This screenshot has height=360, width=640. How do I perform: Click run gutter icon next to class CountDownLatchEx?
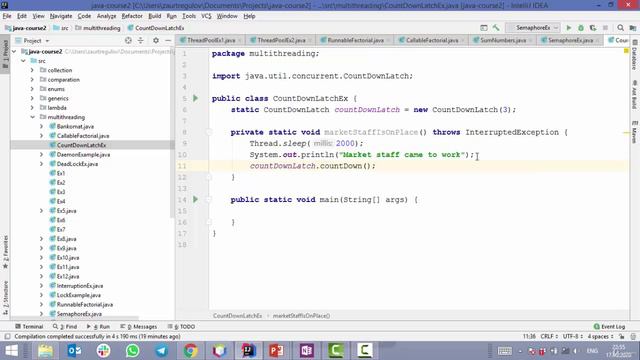(196, 98)
